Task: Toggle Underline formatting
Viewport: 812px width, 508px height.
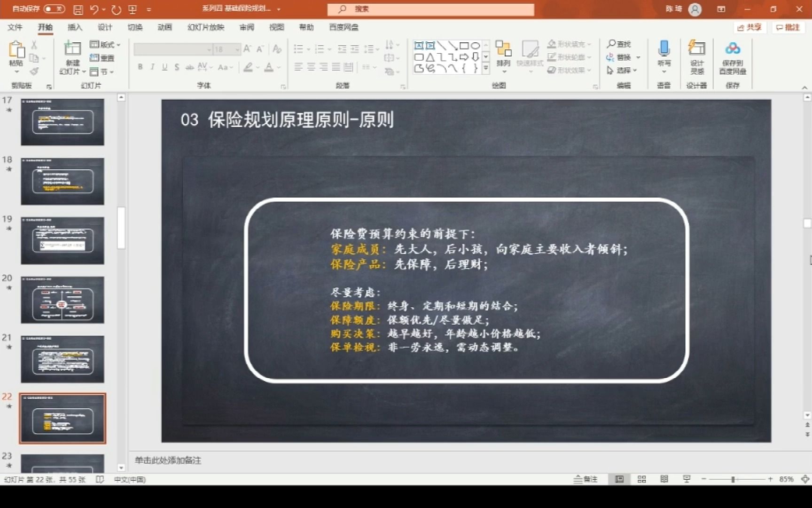Action: 164,67
